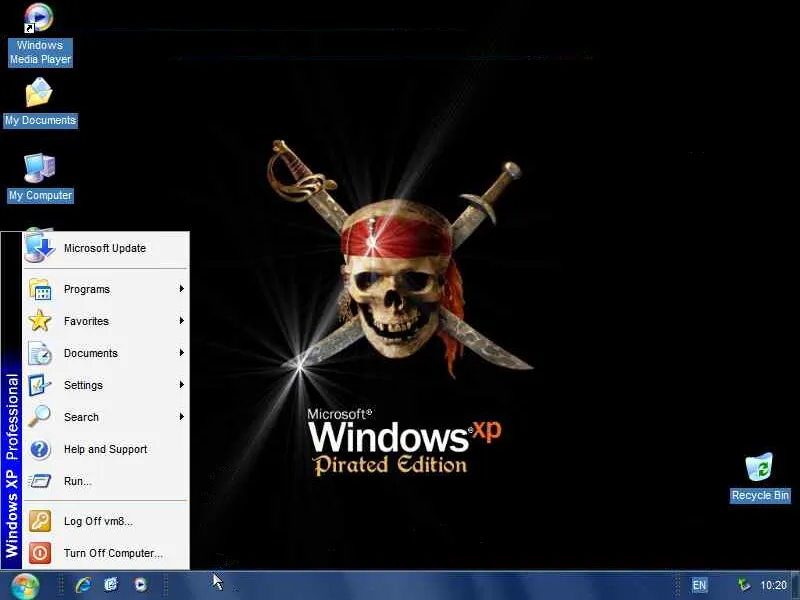Expand the Programs submenu arrow
Screen dimensions: 800x600
[181, 289]
